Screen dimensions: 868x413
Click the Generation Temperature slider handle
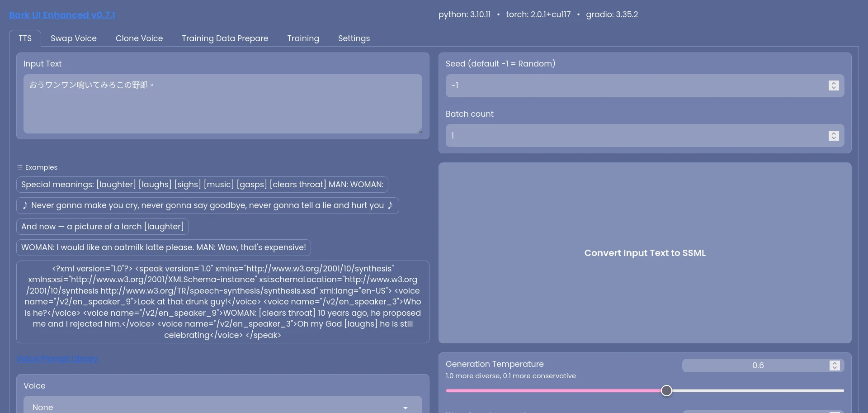666,390
